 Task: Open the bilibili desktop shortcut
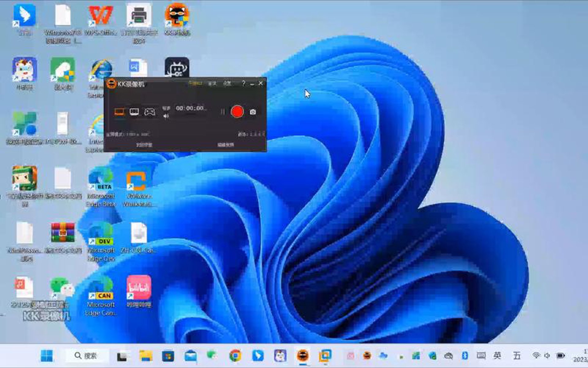[x=139, y=291]
